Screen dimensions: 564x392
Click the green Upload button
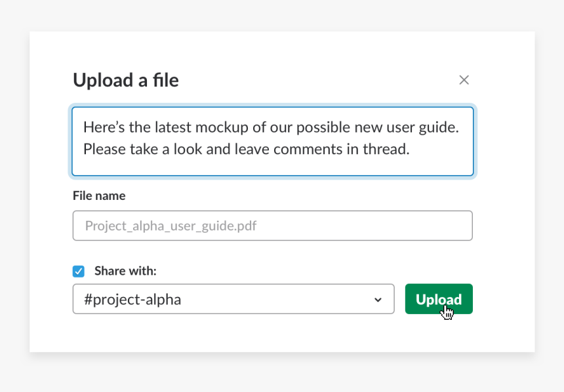coord(438,299)
